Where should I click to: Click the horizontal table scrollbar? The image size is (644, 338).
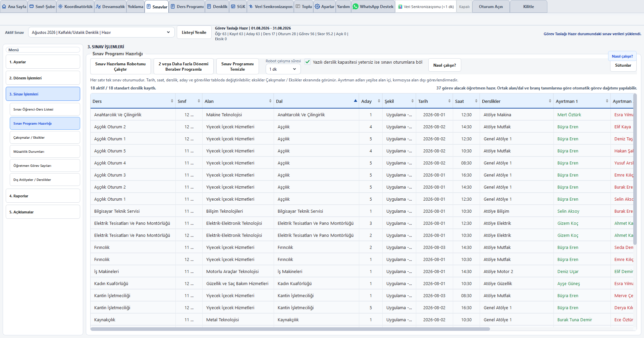tap(290, 329)
